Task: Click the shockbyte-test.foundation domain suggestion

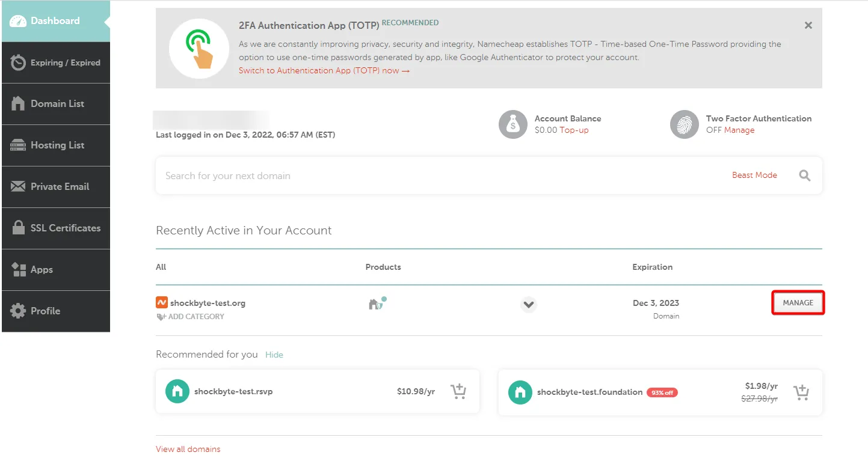Action: 590,392
